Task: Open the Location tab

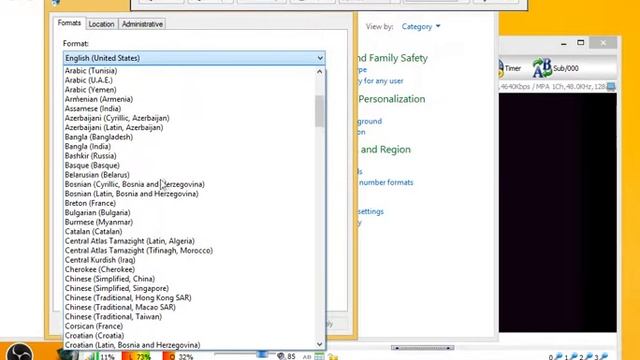Action: point(101,24)
